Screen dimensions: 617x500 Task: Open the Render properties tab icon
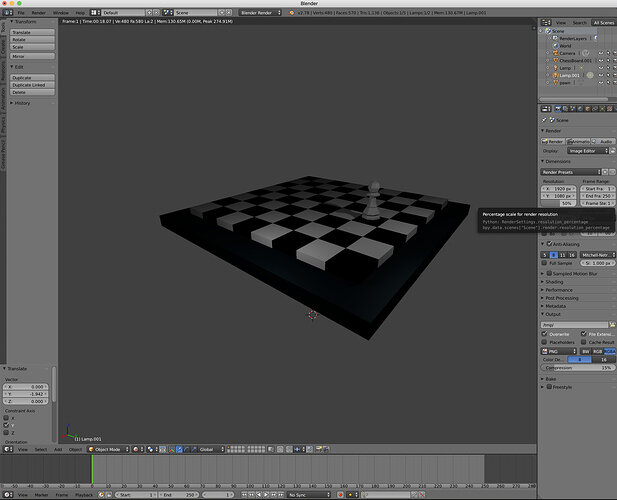click(x=558, y=109)
